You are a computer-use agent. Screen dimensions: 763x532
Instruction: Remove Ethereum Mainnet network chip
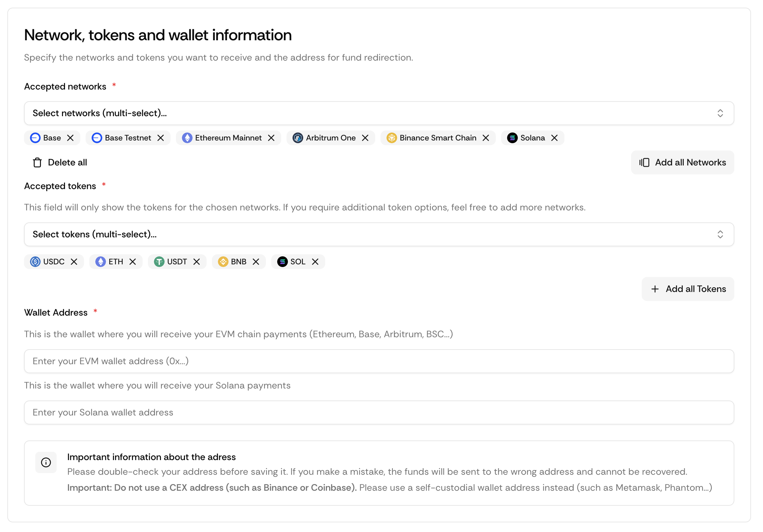click(x=271, y=138)
